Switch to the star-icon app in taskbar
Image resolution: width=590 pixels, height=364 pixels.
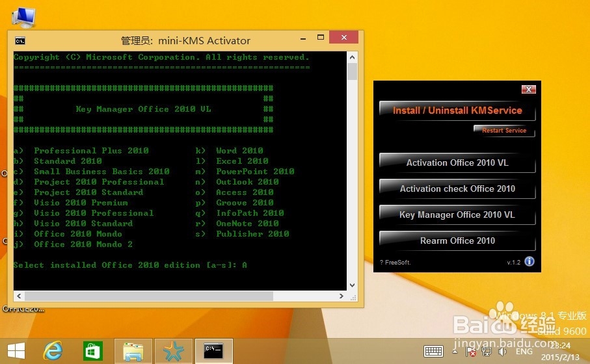(x=174, y=351)
